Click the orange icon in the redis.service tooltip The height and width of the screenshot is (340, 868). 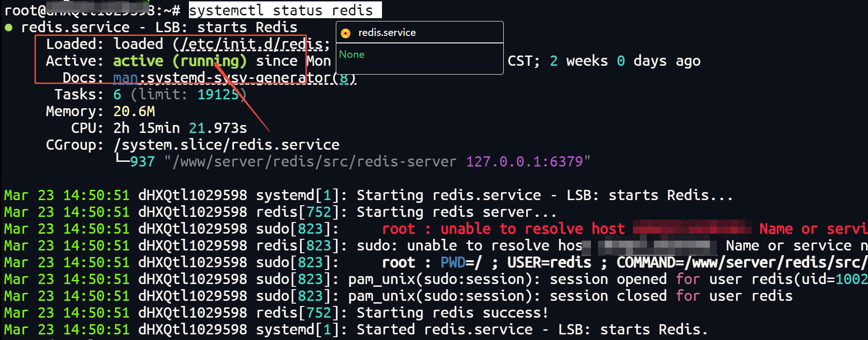point(346,33)
